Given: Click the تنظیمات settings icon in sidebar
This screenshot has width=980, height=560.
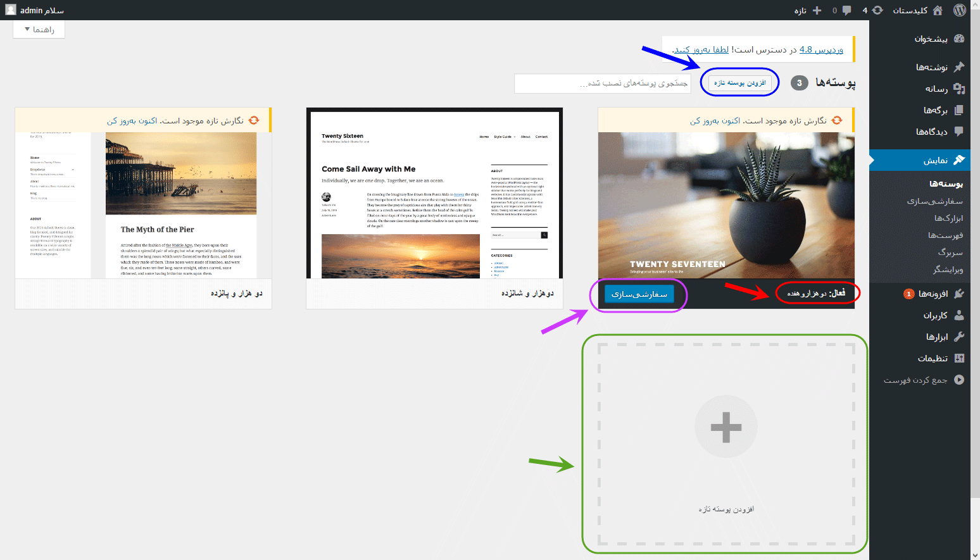Looking at the screenshot, I should 959,358.
